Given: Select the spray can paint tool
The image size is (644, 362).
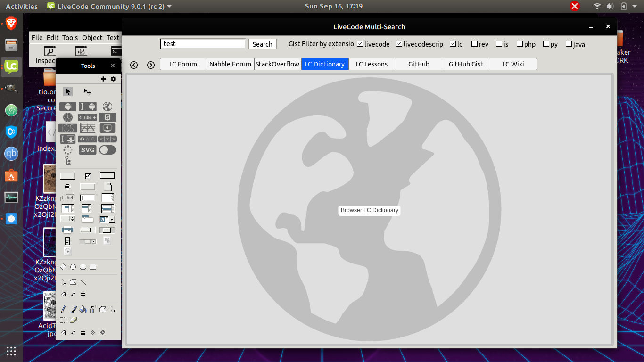Looking at the screenshot, I should tap(92, 310).
